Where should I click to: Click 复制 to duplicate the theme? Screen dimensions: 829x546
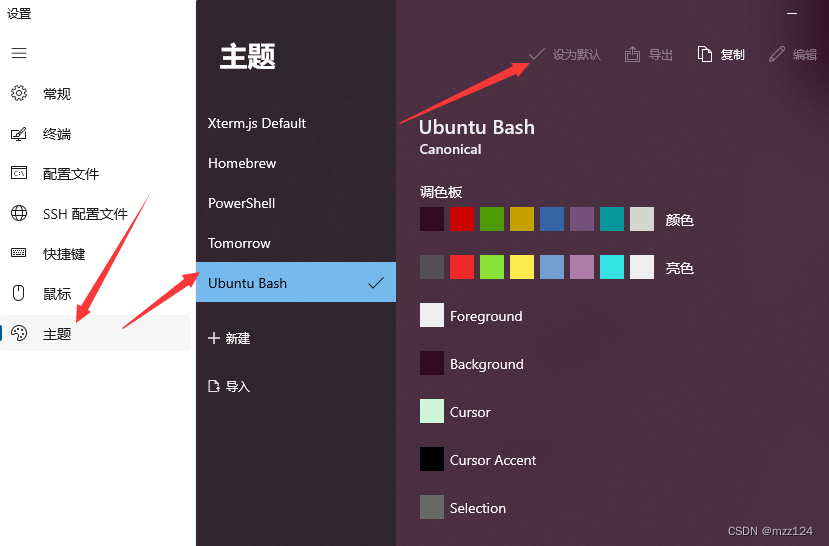tap(721, 55)
